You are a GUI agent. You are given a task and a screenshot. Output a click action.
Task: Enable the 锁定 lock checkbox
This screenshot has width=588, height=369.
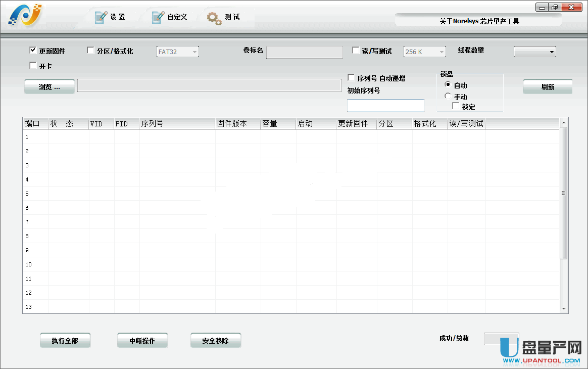[455, 106]
